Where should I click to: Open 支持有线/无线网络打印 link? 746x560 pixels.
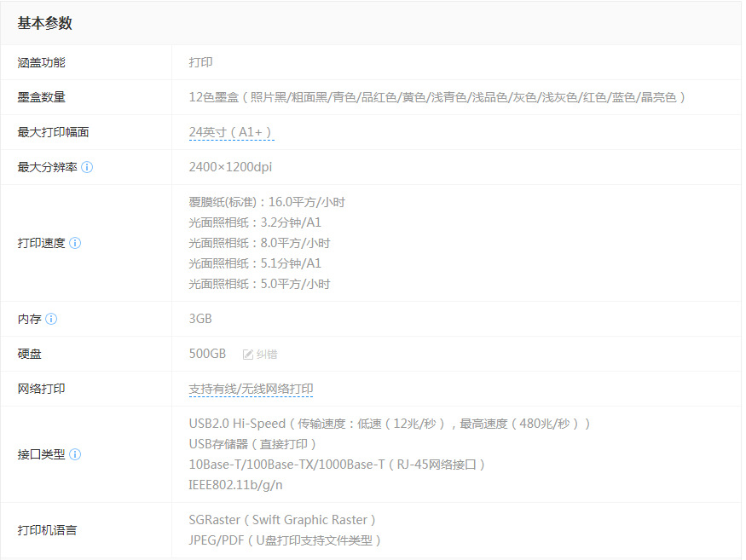(251, 390)
